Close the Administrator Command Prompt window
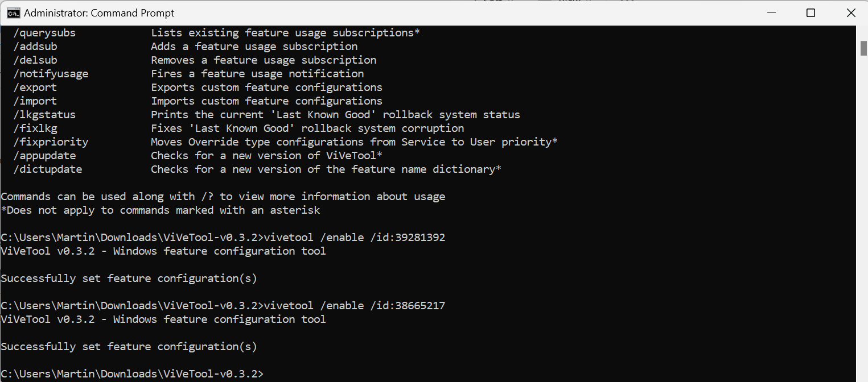Viewport: 868px width, 382px height. [x=850, y=13]
